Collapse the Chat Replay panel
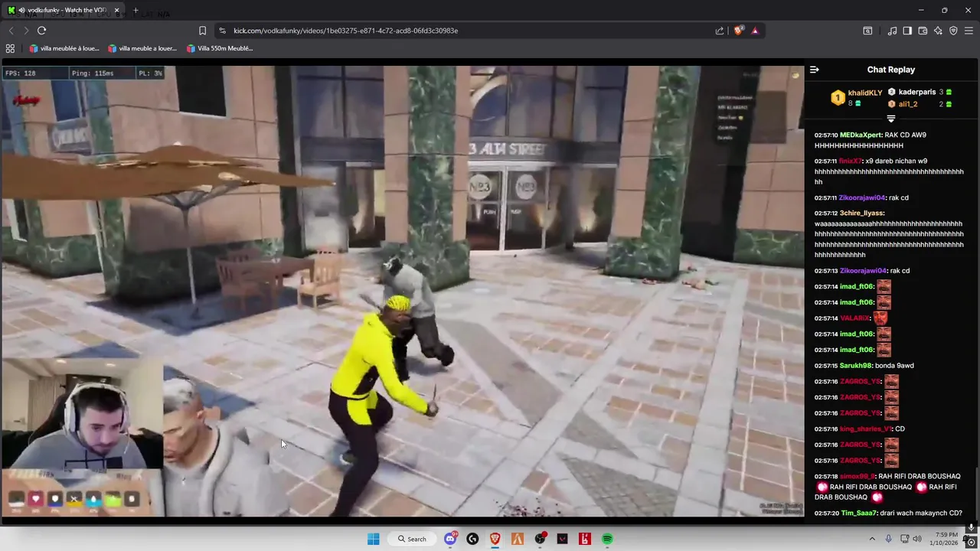Screen dimensions: 980x551 814,70
